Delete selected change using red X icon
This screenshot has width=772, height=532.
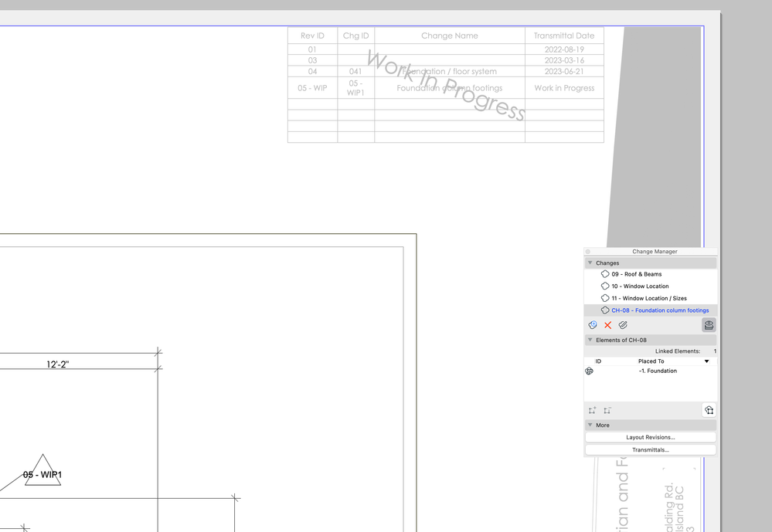tap(607, 325)
